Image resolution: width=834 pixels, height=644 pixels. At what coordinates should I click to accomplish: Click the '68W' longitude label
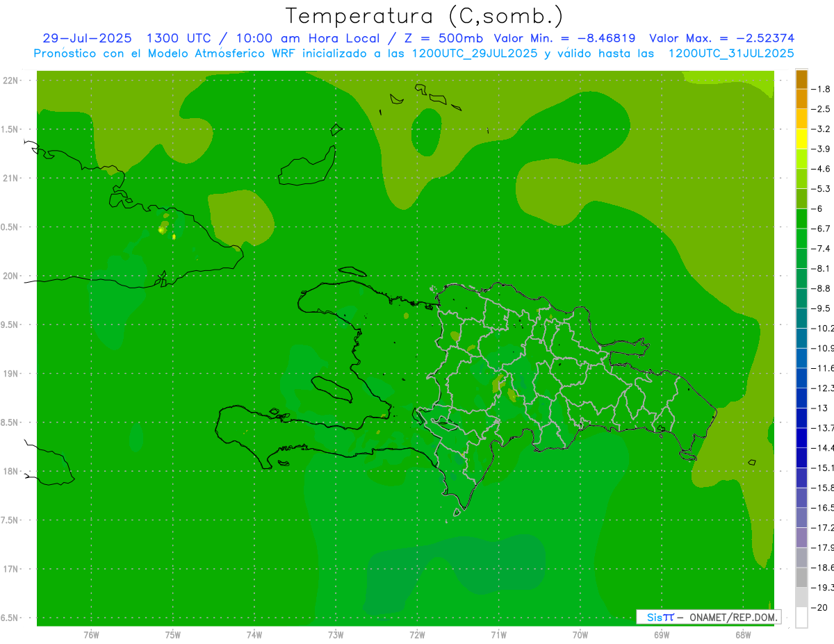tap(742, 634)
